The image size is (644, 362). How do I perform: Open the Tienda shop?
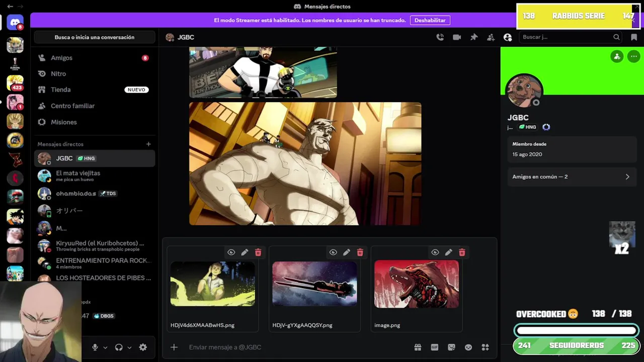(95, 90)
